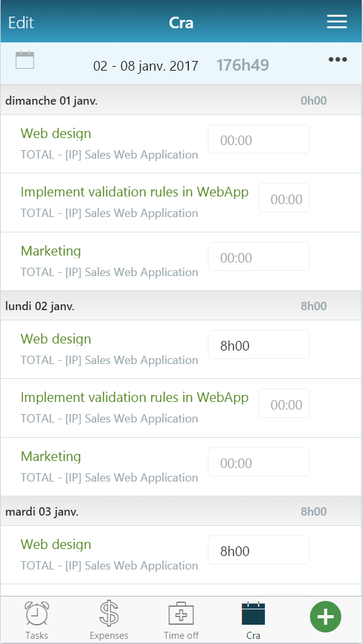
Task: Click the 02 - 08 janv. 2017 date range
Action: click(x=146, y=65)
